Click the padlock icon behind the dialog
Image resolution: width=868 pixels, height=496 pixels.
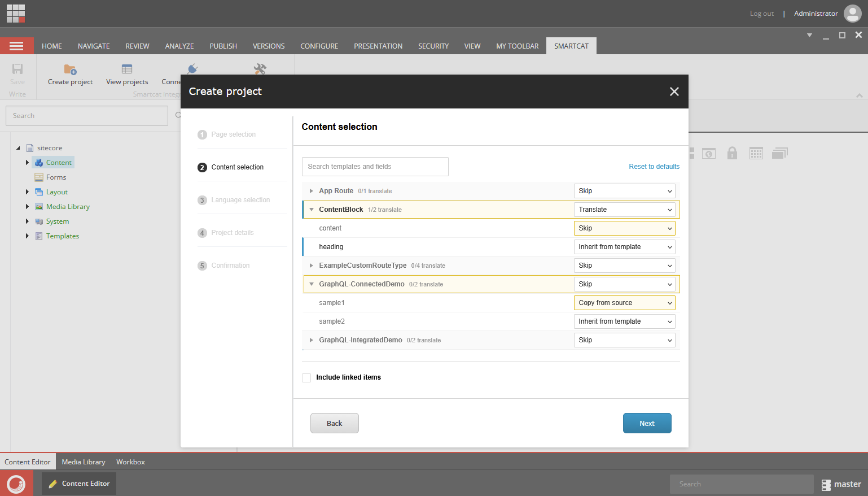(x=732, y=153)
